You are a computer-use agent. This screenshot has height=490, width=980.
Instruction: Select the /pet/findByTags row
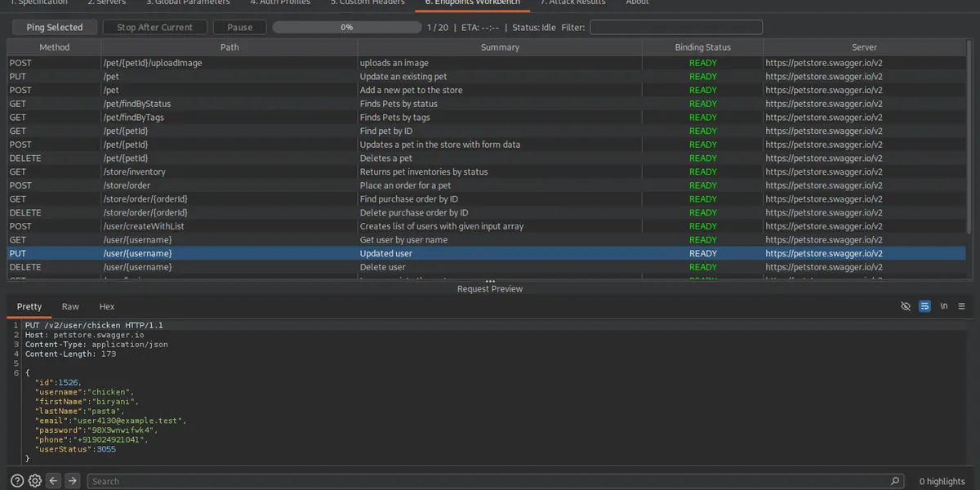(487, 118)
